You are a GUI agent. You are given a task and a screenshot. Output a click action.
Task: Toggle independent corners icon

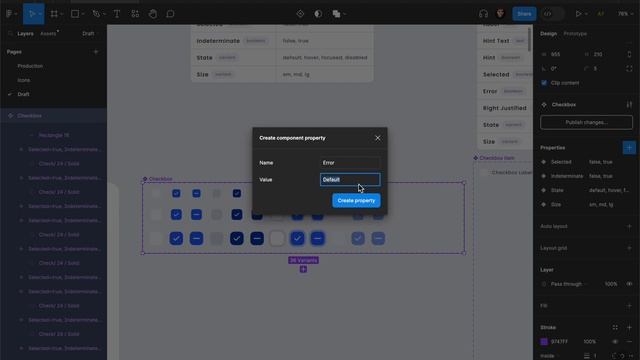tap(629, 69)
